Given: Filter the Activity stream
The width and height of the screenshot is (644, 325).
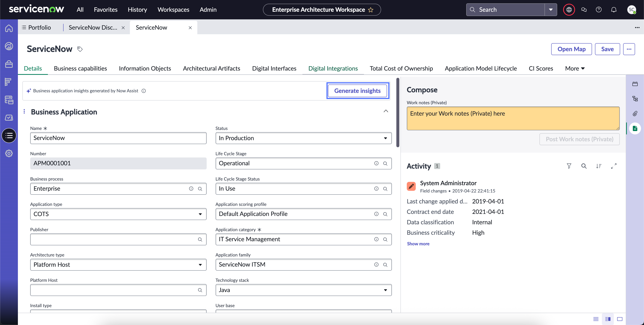Looking at the screenshot, I should [x=569, y=166].
